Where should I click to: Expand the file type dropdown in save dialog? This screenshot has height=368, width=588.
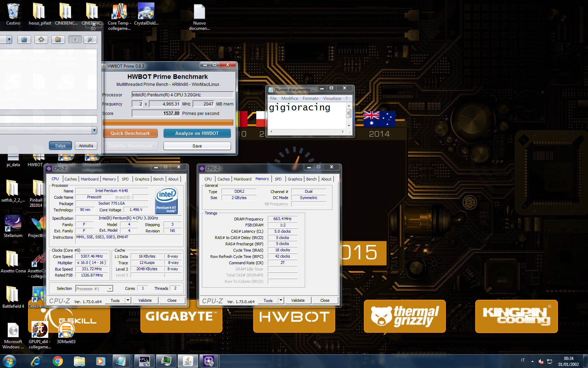94,130
